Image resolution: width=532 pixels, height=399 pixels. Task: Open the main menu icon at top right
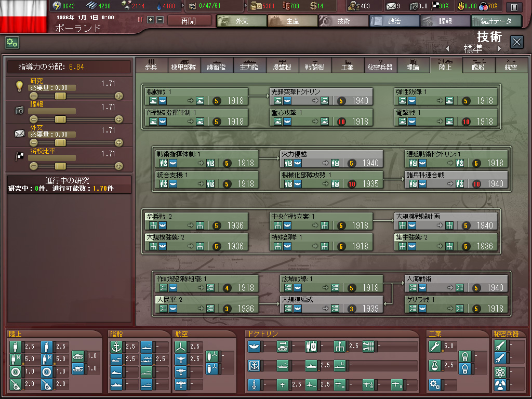tap(514, 7)
